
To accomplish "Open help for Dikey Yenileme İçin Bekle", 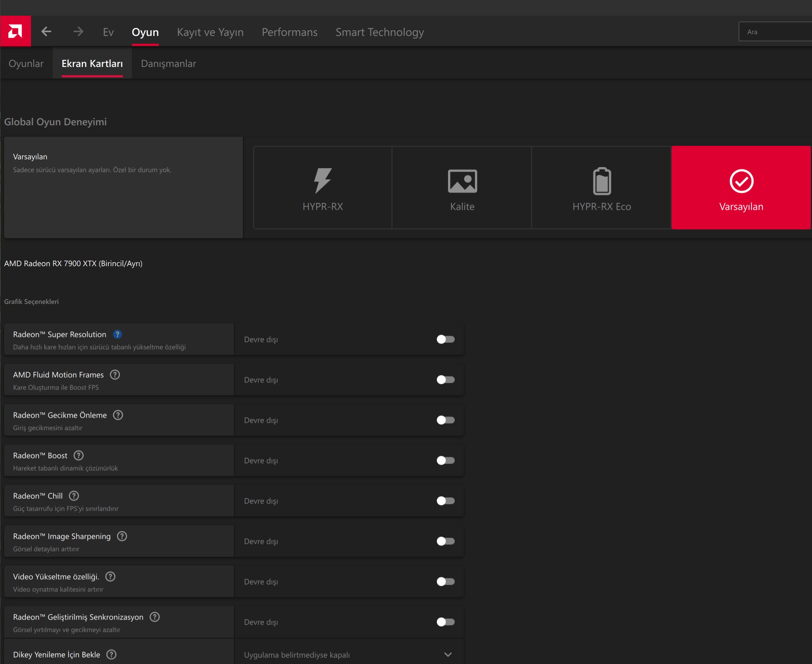I will [112, 654].
